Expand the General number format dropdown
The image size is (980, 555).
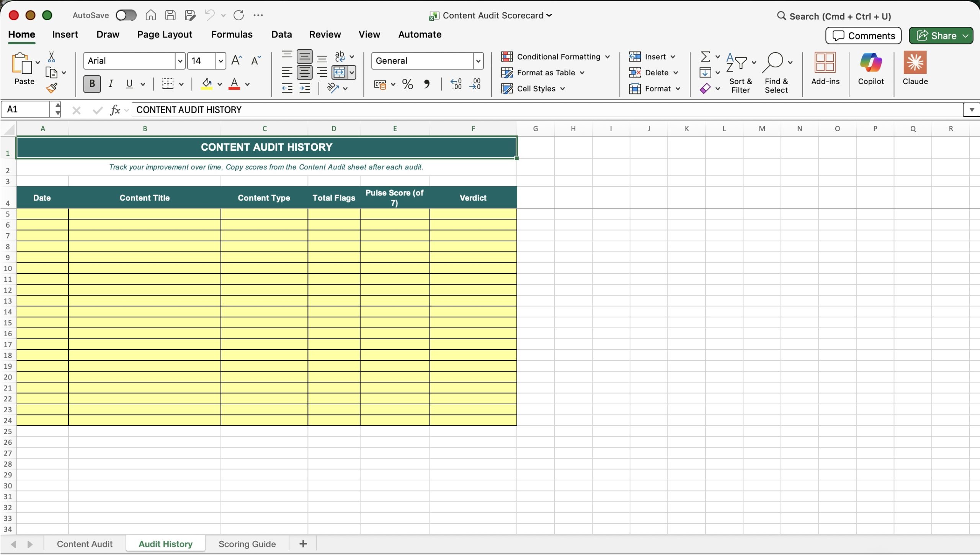pyautogui.click(x=478, y=61)
